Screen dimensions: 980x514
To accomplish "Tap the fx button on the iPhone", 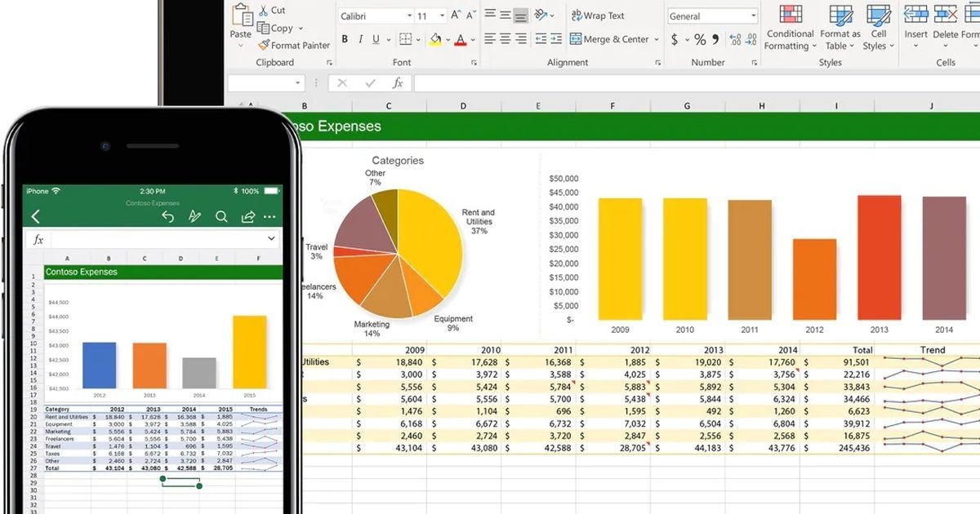I will pos(38,240).
